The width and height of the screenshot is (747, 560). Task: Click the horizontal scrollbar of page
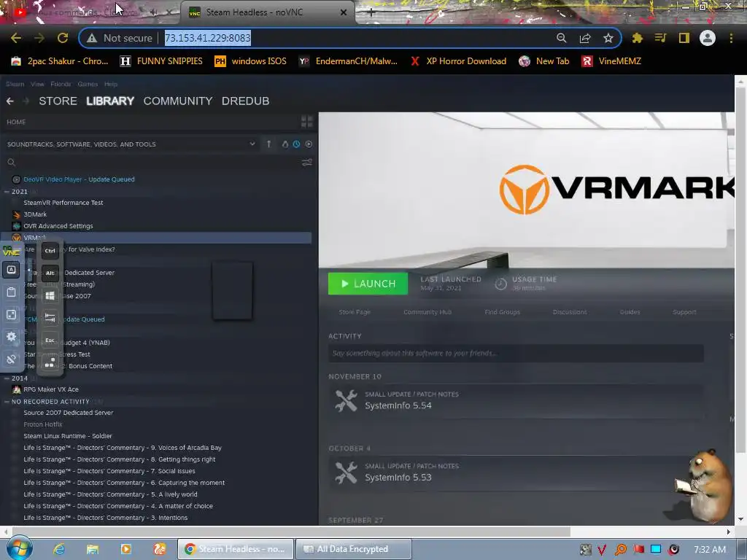click(x=291, y=532)
